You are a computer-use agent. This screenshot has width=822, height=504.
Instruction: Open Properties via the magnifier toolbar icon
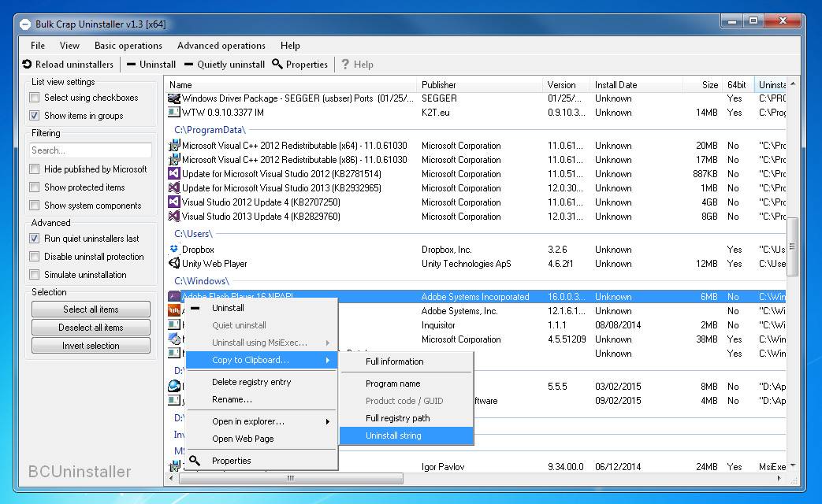click(x=277, y=65)
